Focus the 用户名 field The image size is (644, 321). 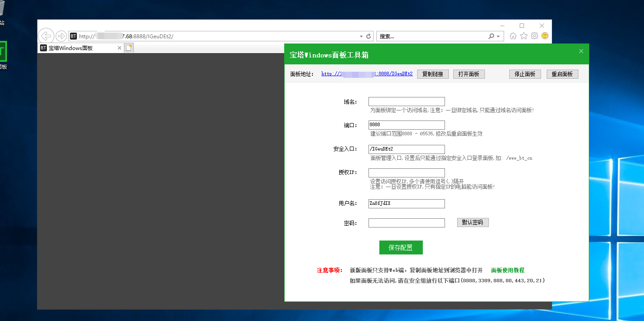click(x=407, y=204)
